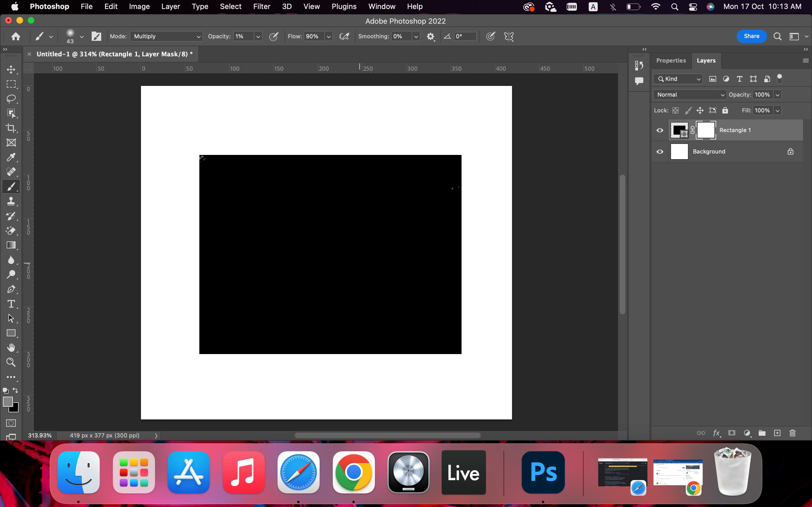The image size is (812, 507).
Task: Select the Gradient tool
Action: 11,245
